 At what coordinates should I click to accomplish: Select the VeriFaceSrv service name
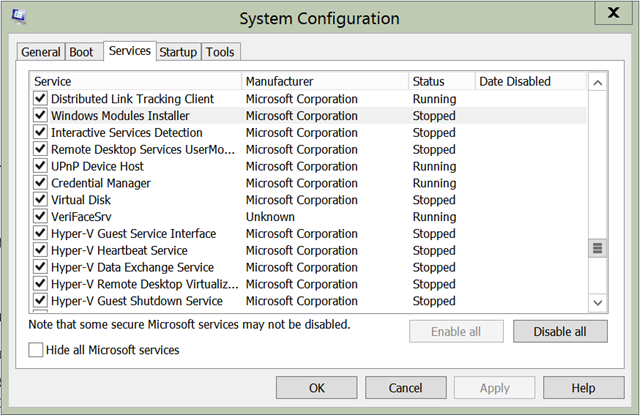[x=81, y=217]
